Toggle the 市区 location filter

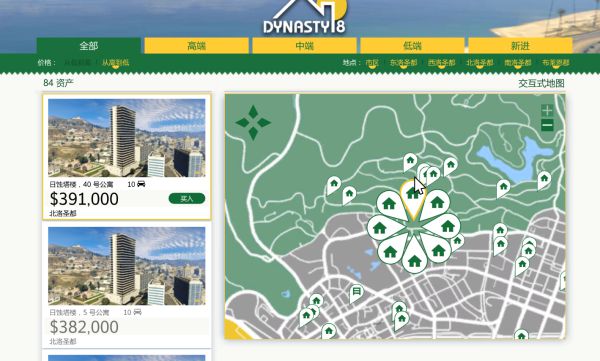pos(372,63)
